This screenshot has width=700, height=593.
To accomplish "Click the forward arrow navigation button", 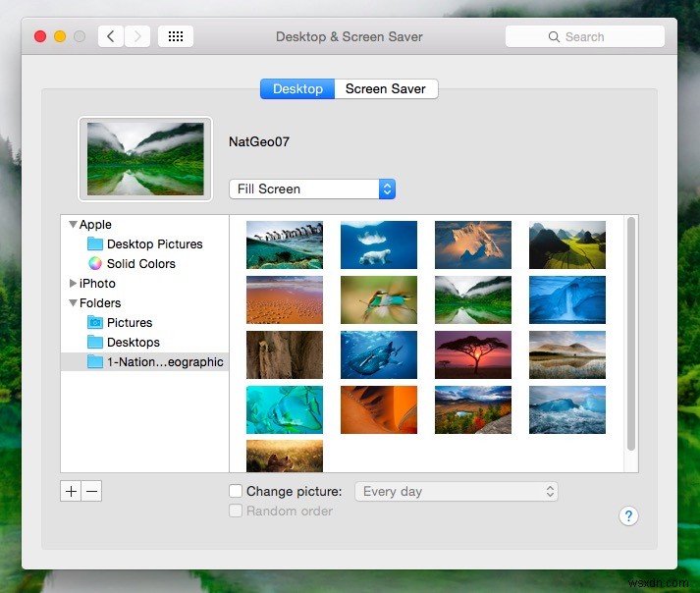I will point(137,36).
